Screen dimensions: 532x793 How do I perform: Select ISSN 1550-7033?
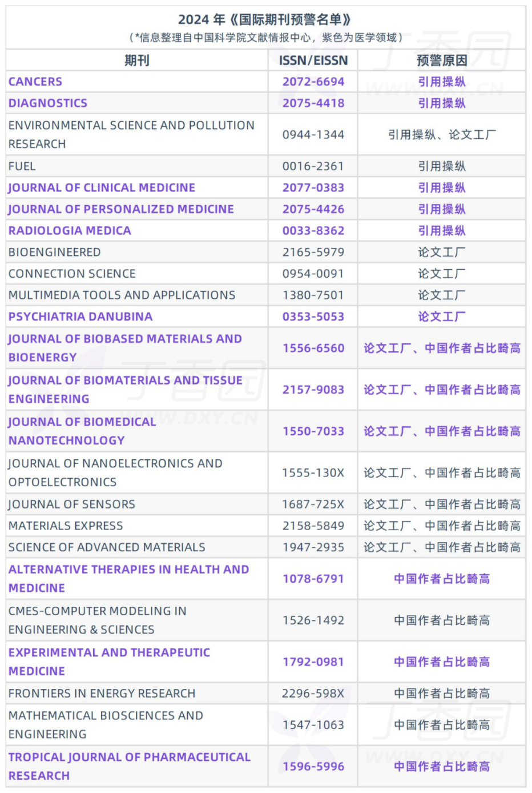pos(313,431)
